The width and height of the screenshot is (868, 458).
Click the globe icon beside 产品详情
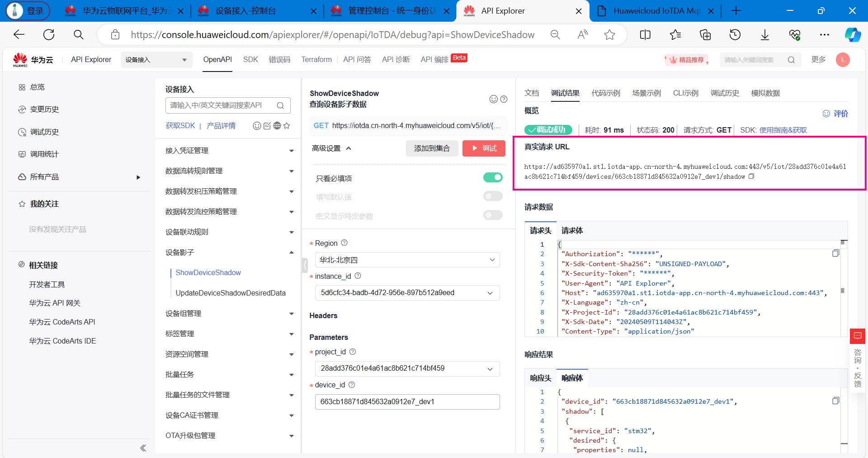coord(277,126)
